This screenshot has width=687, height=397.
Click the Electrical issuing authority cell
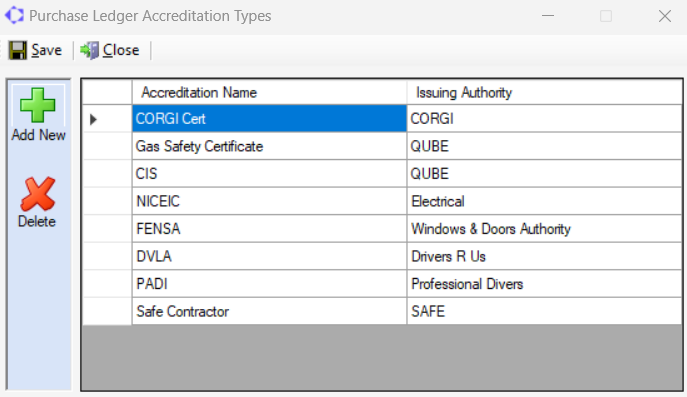[x=544, y=201]
